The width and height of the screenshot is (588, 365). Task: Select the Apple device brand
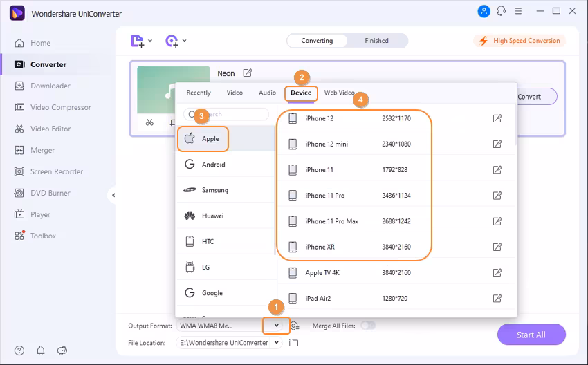(x=225, y=139)
